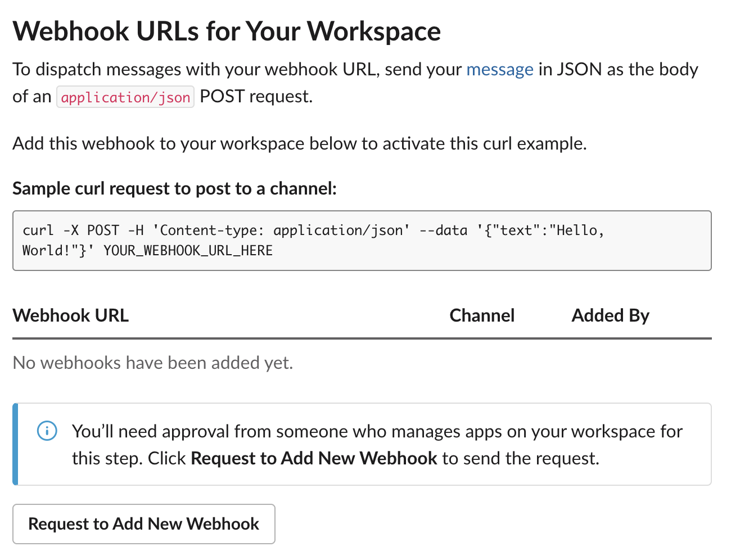Screen dimensions: 731x560
Task: Click the "POST request." text after the code tag
Action: [256, 97]
